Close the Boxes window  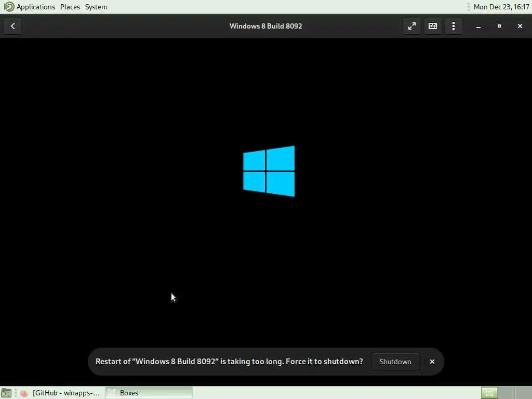click(x=520, y=26)
